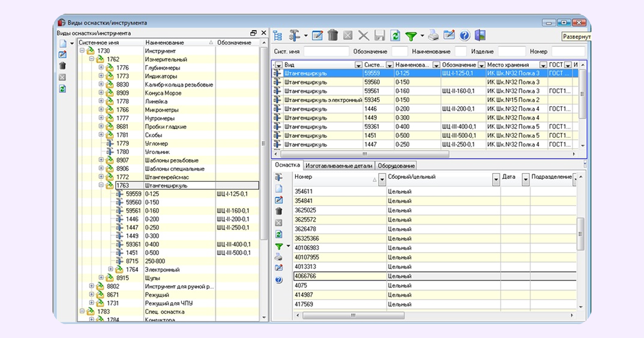Image resolution: width=644 pixels, height=338 pixels.
Task: Sort tree by Наименование column header
Action: coord(179,42)
